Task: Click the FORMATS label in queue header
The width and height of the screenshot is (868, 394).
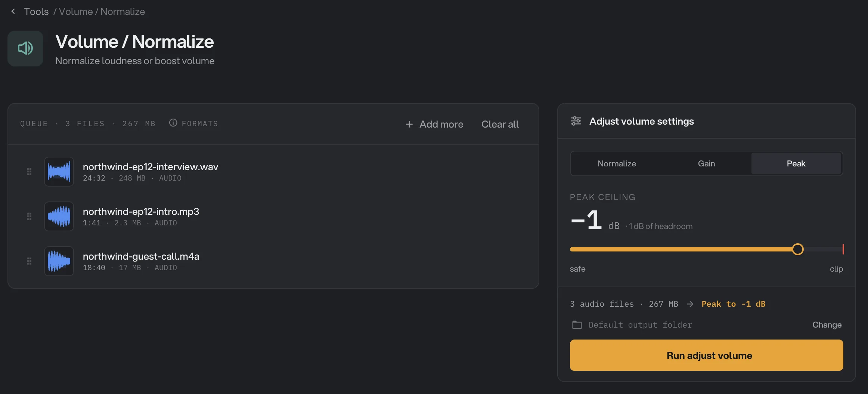Action: click(200, 123)
